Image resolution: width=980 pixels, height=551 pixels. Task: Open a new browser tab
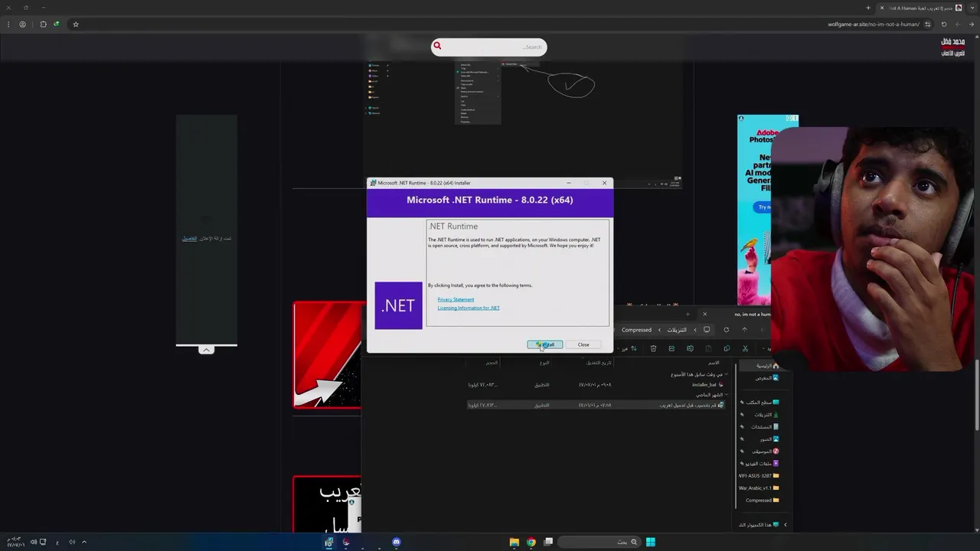point(868,8)
